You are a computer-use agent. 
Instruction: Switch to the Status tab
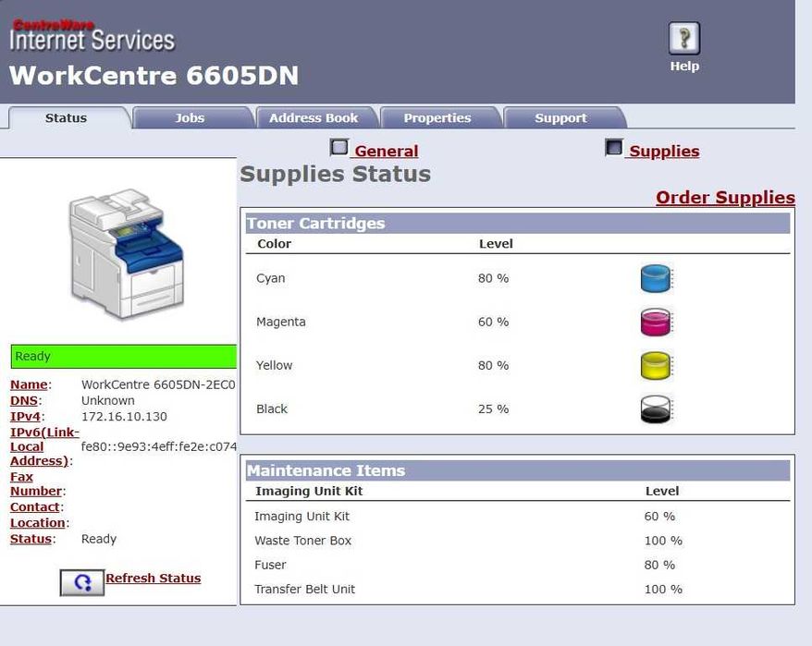[x=66, y=118]
